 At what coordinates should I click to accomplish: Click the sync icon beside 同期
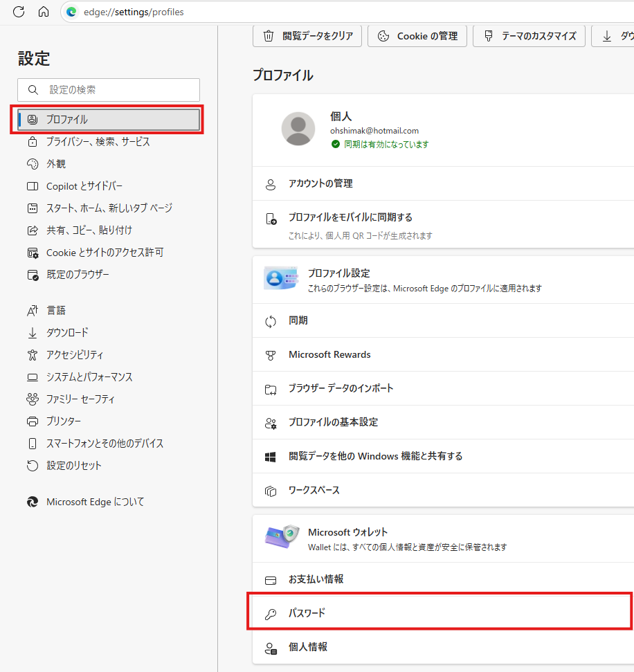[x=271, y=321]
